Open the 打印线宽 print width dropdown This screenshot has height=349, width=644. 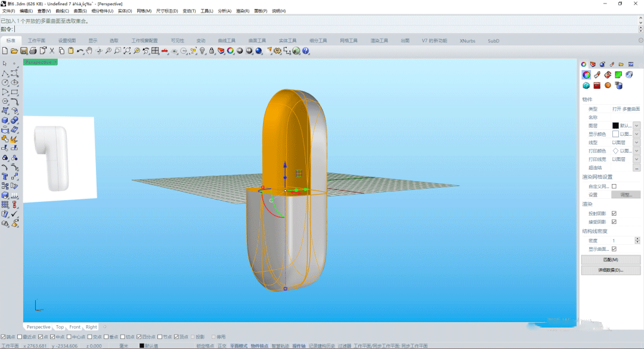(636, 159)
